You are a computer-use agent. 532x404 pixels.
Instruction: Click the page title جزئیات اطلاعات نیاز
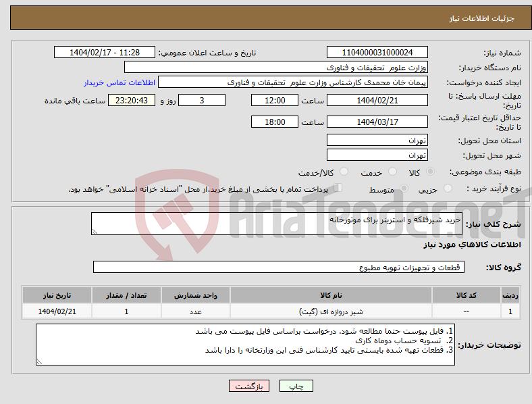(482, 18)
